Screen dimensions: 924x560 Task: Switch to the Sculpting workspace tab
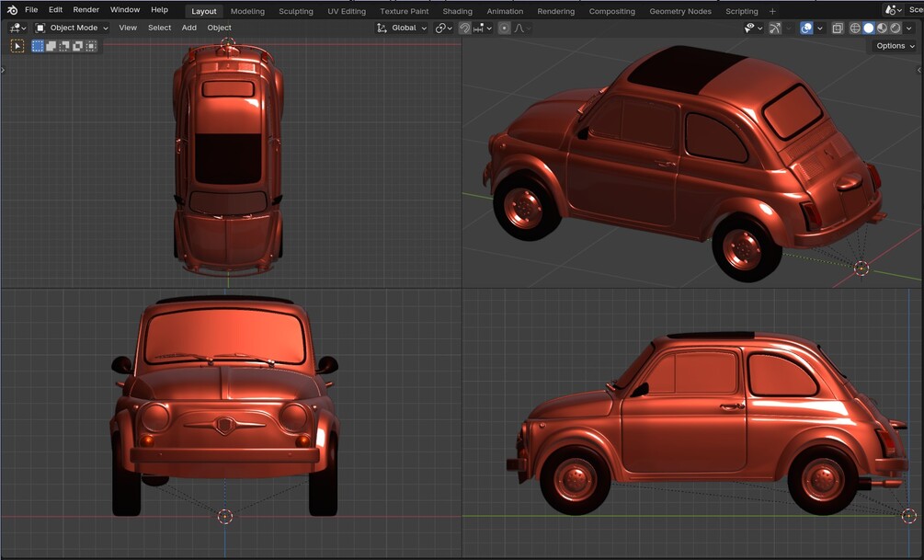tap(295, 11)
